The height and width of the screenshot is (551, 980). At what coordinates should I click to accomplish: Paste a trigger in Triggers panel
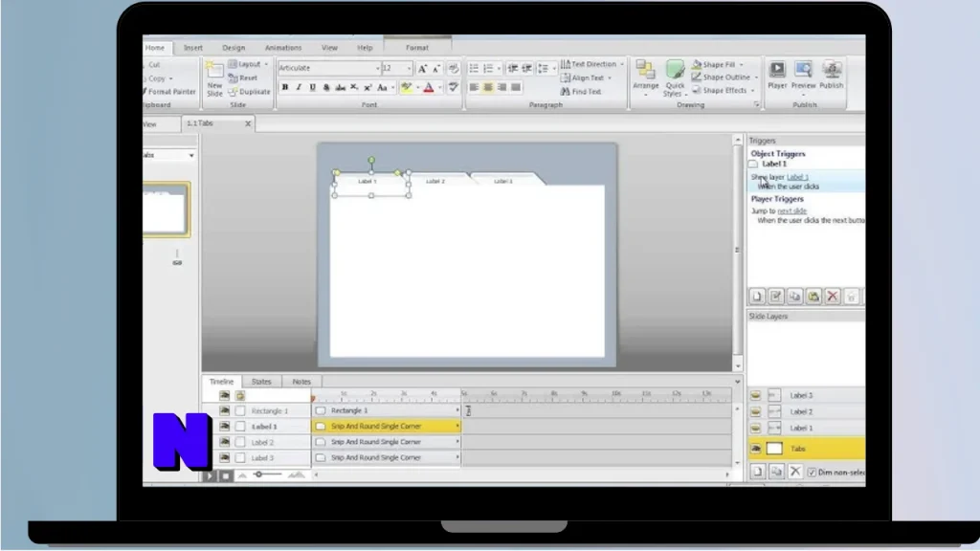[x=813, y=297]
